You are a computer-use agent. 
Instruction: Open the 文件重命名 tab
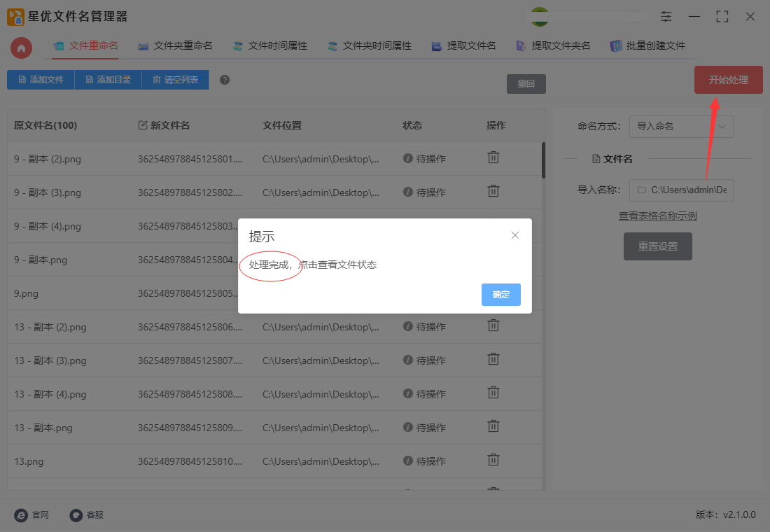pos(86,45)
